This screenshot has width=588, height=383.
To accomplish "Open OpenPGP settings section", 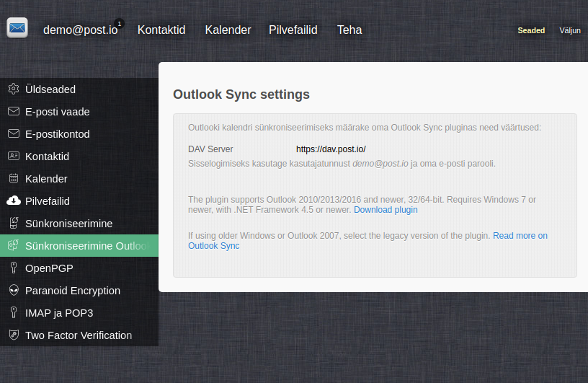I will tap(79, 268).
